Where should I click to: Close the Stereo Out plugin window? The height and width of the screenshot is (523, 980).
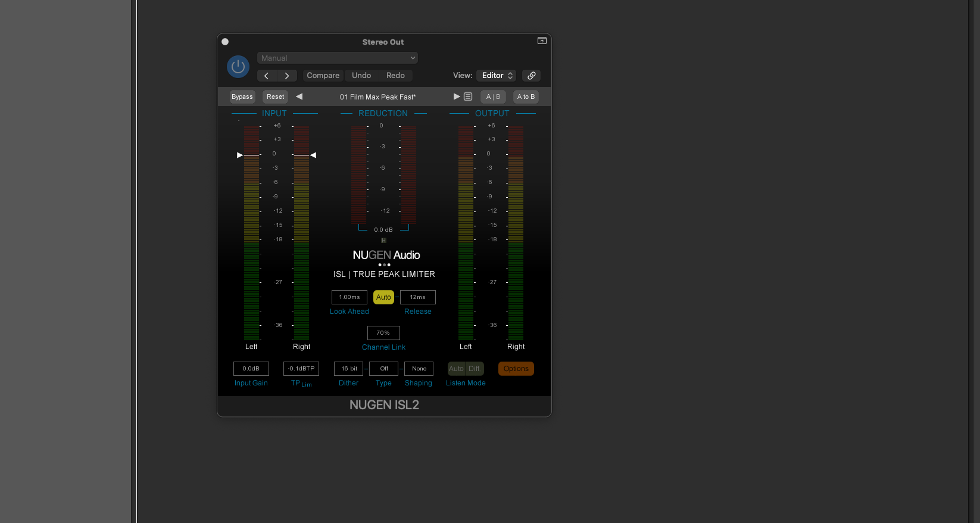(225, 42)
